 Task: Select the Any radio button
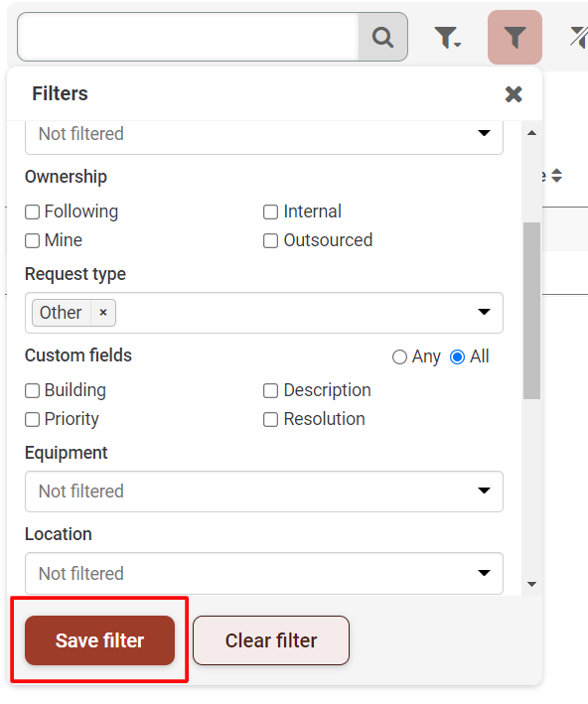[x=399, y=357]
